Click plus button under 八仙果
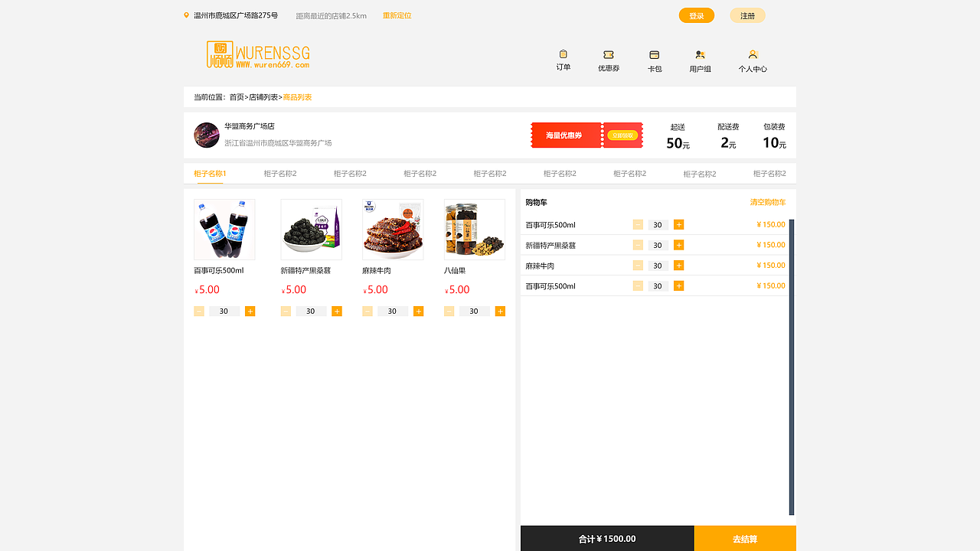Image resolution: width=980 pixels, height=551 pixels. coord(500,311)
